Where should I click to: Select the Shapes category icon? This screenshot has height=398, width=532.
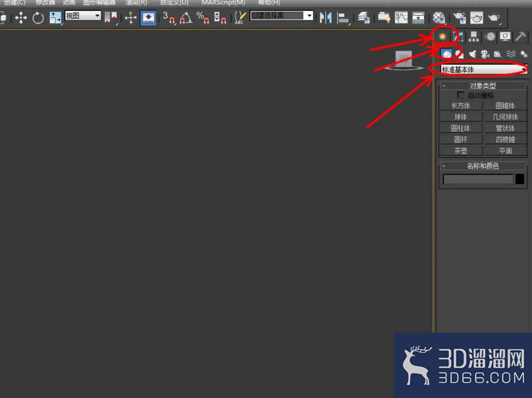click(460, 54)
